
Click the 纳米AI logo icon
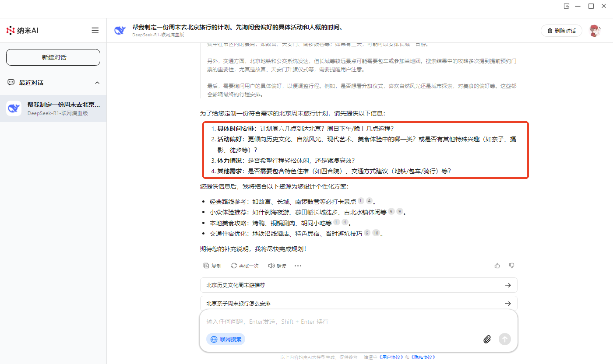11,31
